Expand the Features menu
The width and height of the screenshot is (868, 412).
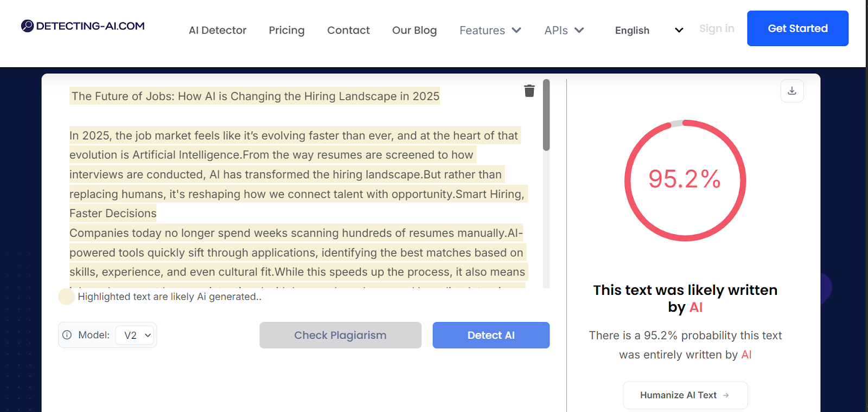pyautogui.click(x=490, y=30)
